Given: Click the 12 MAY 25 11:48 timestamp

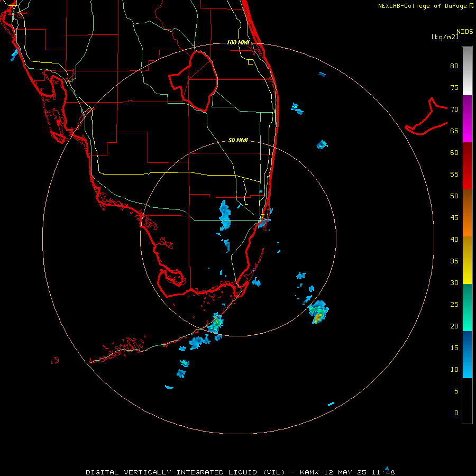Looking at the screenshot, I should [x=360, y=472].
